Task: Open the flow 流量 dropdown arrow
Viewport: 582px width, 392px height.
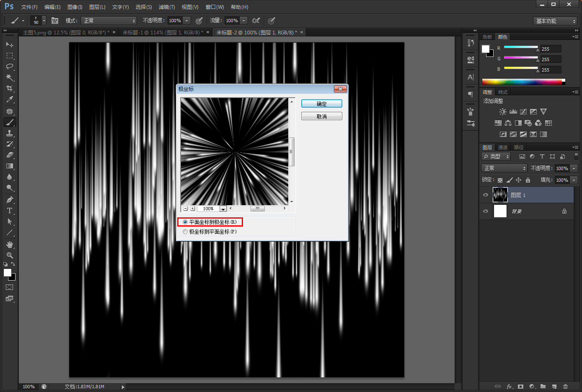Action: (244, 21)
